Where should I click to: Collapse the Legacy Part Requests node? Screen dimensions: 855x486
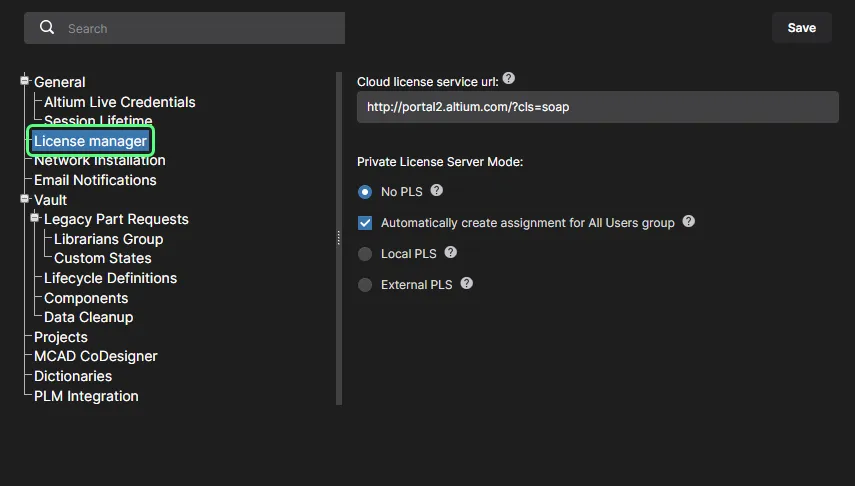(36, 218)
